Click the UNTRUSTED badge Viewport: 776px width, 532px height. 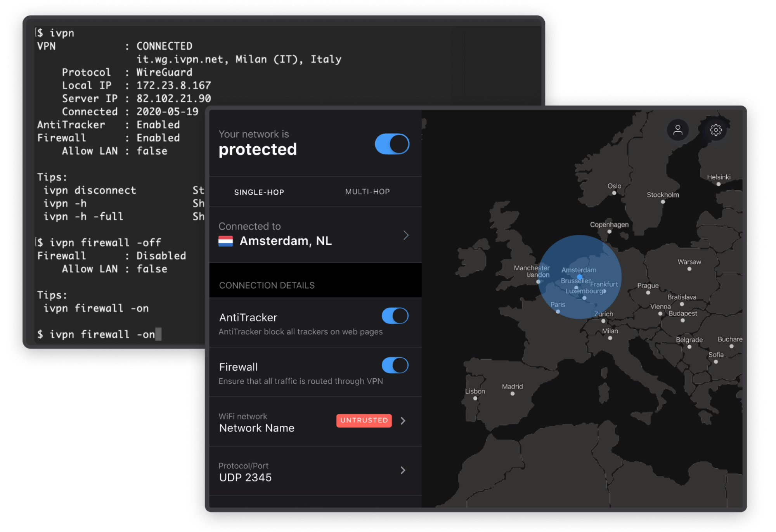click(x=364, y=420)
